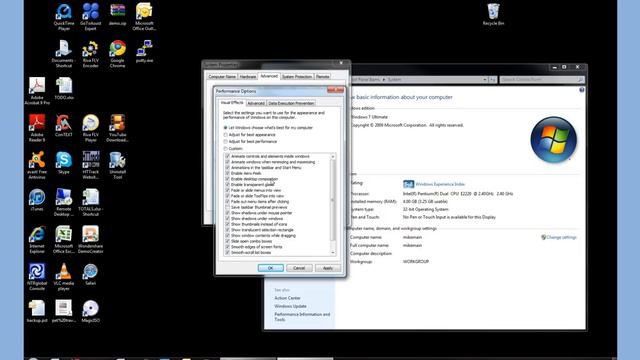Open the Google Chrome desktop icon
The image size is (640, 360).
[x=118, y=53]
